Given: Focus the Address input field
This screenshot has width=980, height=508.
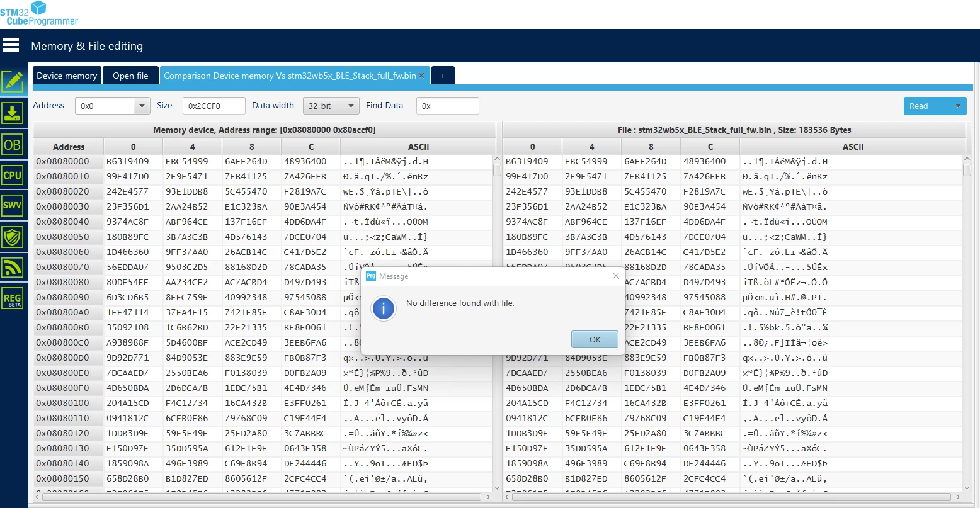Looking at the screenshot, I should (105, 106).
